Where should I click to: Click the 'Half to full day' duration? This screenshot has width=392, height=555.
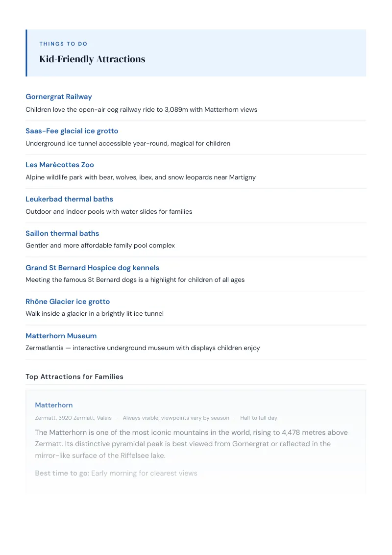point(259,418)
